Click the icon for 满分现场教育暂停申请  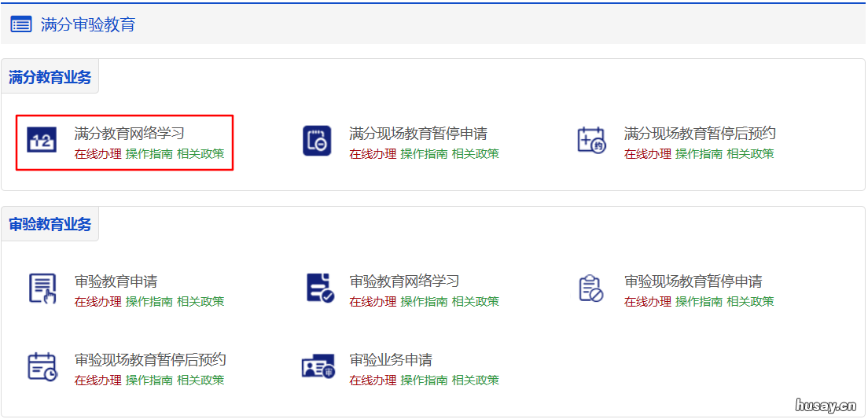[x=317, y=141]
